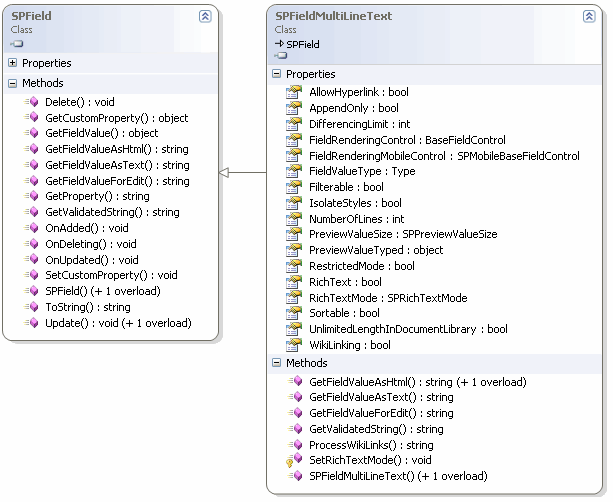Select GetFieldValueAsHtml() : string in SPField

pyautogui.click(x=117, y=149)
